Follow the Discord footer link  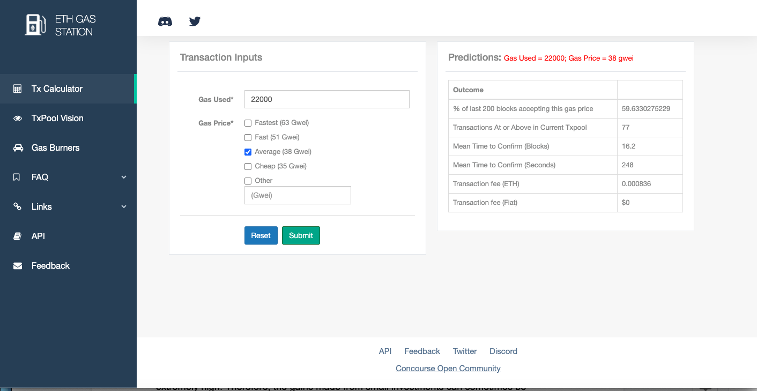coord(503,351)
